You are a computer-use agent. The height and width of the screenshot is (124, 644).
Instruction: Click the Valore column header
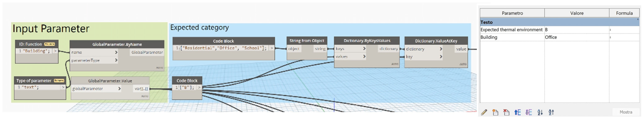coord(577,13)
